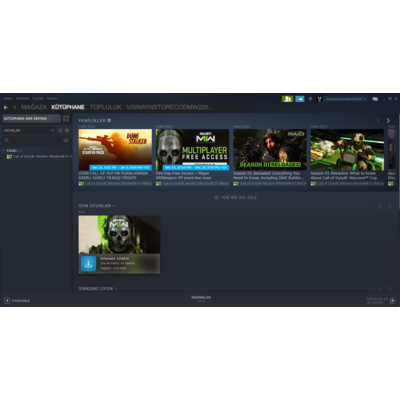Toggle Big Picture mode icon
This screenshot has width=400, height=400.
tap(375, 99)
